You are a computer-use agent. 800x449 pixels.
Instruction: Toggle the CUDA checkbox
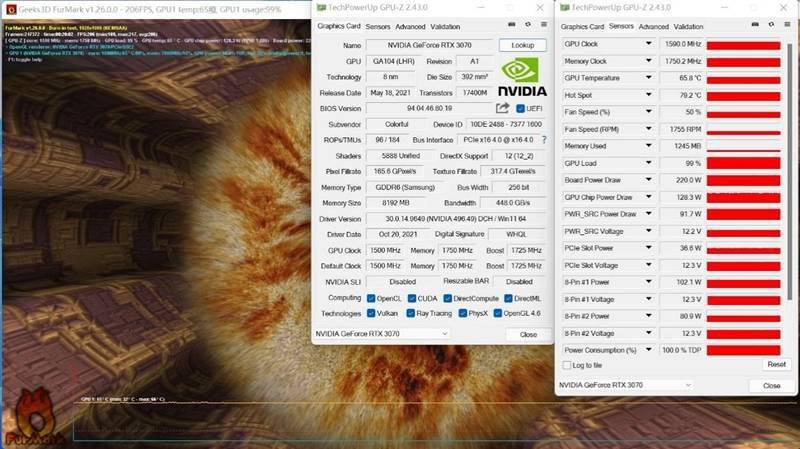[x=411, y=298]
